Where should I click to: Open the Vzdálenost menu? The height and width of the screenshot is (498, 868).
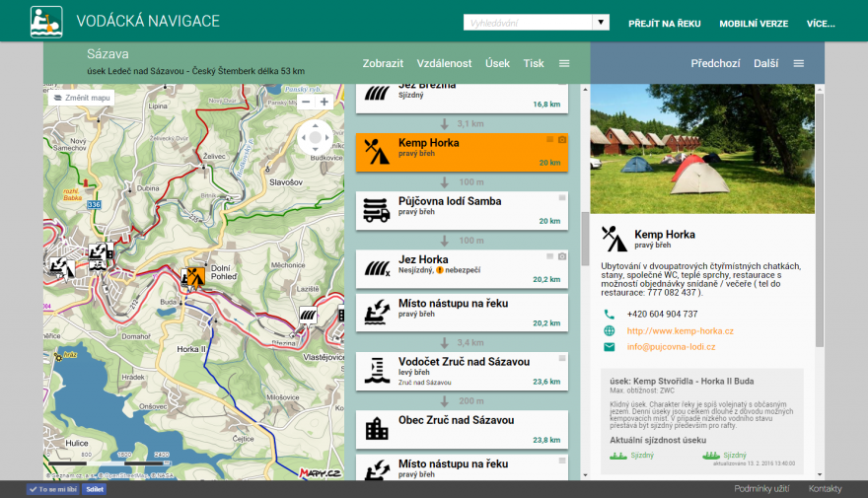click(444, 63)
